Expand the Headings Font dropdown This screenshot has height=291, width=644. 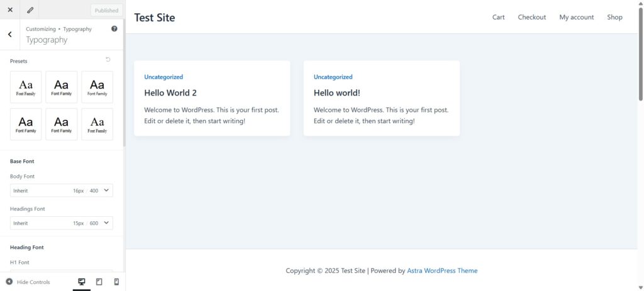[106, 223]
